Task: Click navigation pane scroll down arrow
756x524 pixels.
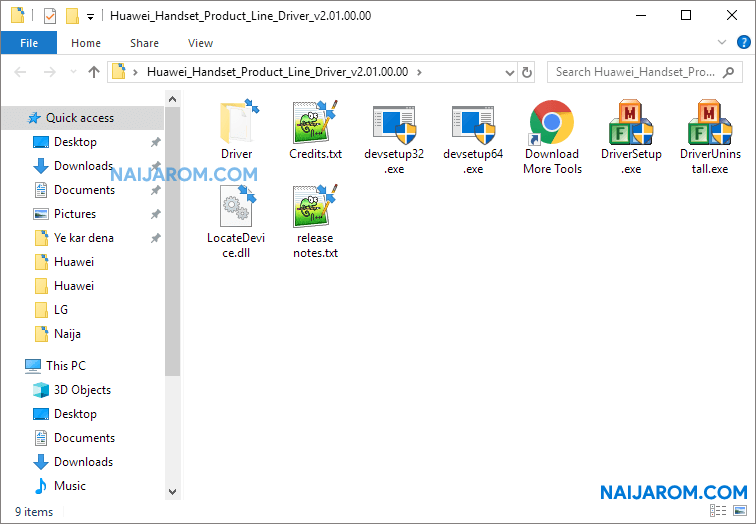Action: click(173, 492)
